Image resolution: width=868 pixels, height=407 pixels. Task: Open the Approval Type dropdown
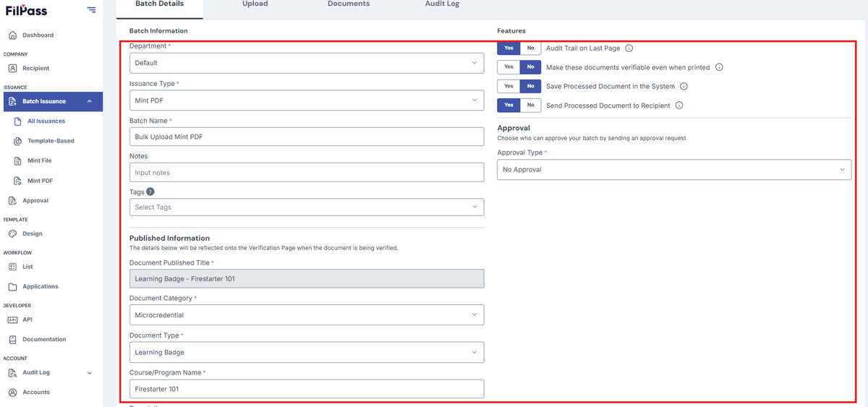tap(674, 169)
